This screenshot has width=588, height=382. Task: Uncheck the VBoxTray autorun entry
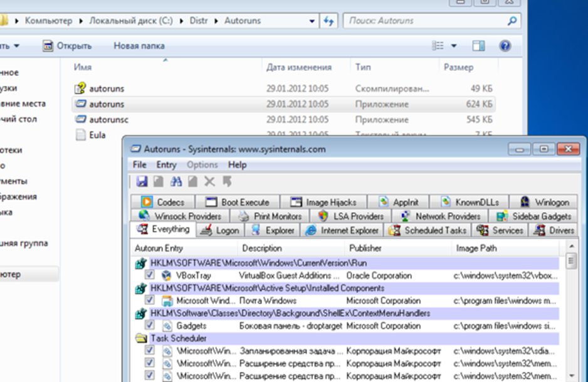(x=149, y=275)
